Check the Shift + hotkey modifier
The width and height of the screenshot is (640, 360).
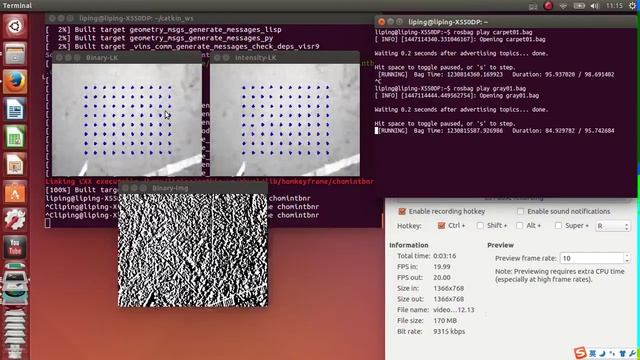(480, 225)
